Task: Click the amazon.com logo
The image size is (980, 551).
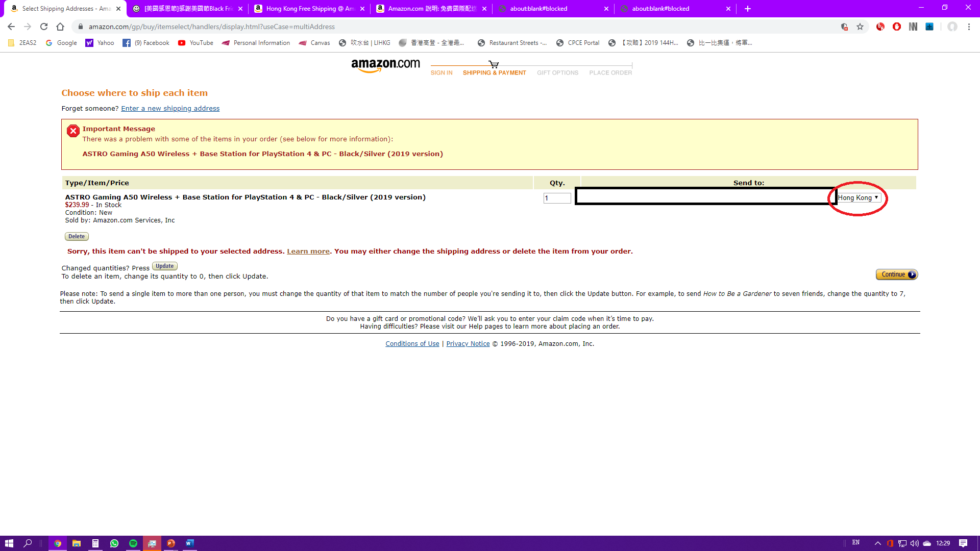Action: click(x=385, y=65)
